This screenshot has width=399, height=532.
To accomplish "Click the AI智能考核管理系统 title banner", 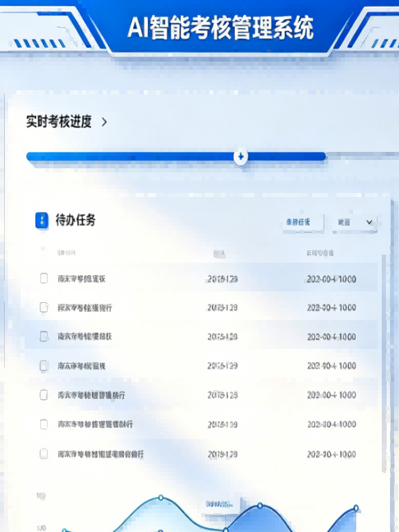I will point(220,28).
